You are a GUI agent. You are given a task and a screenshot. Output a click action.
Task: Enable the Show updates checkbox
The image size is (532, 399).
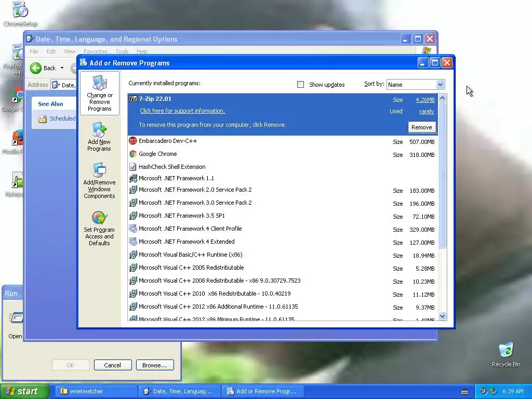tap(301, 85)
